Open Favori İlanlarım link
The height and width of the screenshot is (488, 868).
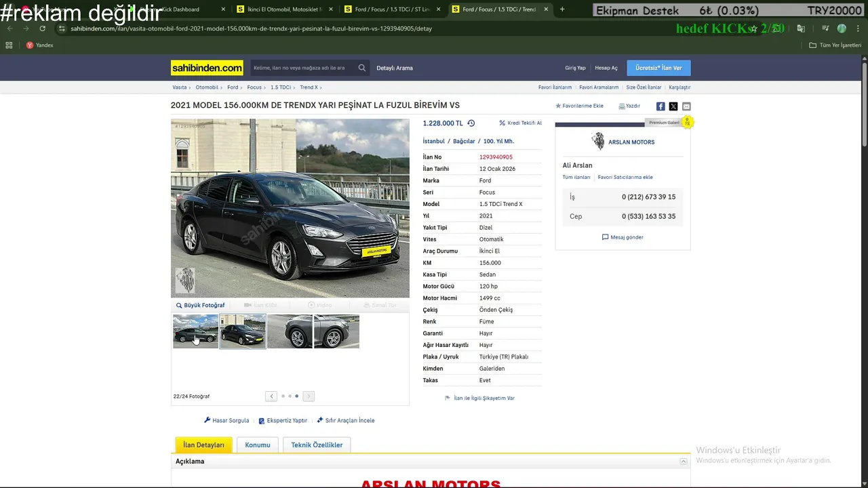click(x=555, y=87)
